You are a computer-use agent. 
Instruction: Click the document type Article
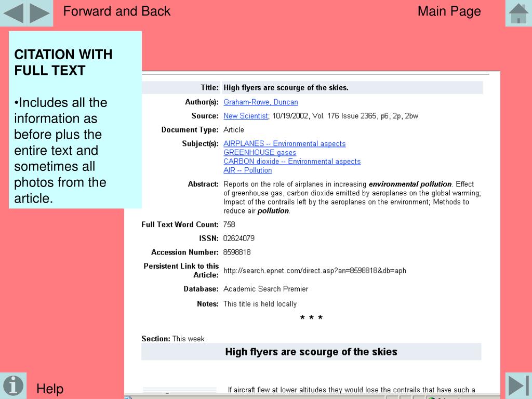233,130
